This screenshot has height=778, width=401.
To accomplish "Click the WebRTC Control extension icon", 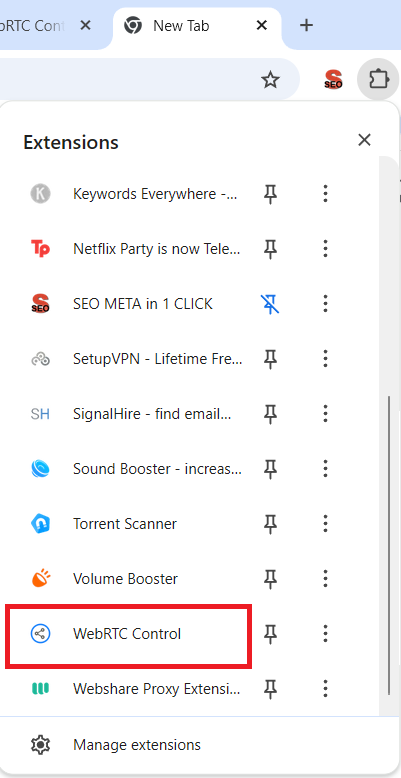I will pyautogui.click(x=40, y=634).
